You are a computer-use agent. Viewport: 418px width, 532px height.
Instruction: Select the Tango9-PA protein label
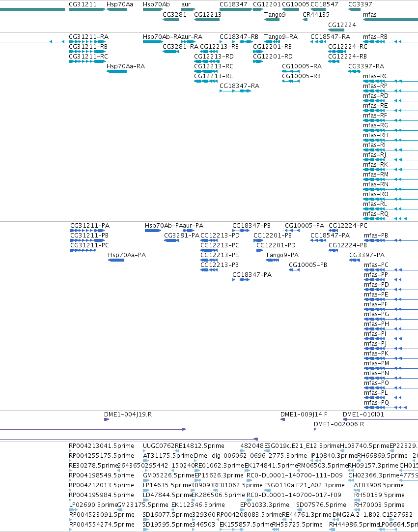282,255
